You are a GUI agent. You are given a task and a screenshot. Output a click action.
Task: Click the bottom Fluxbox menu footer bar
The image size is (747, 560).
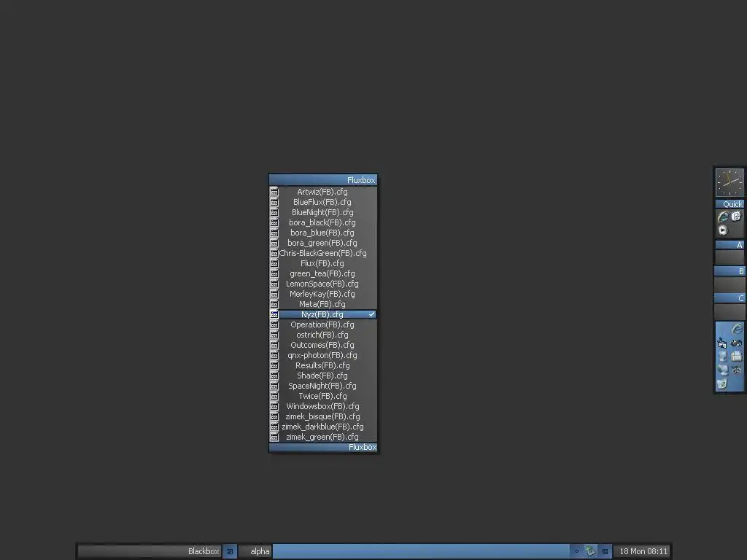[323, 447]
